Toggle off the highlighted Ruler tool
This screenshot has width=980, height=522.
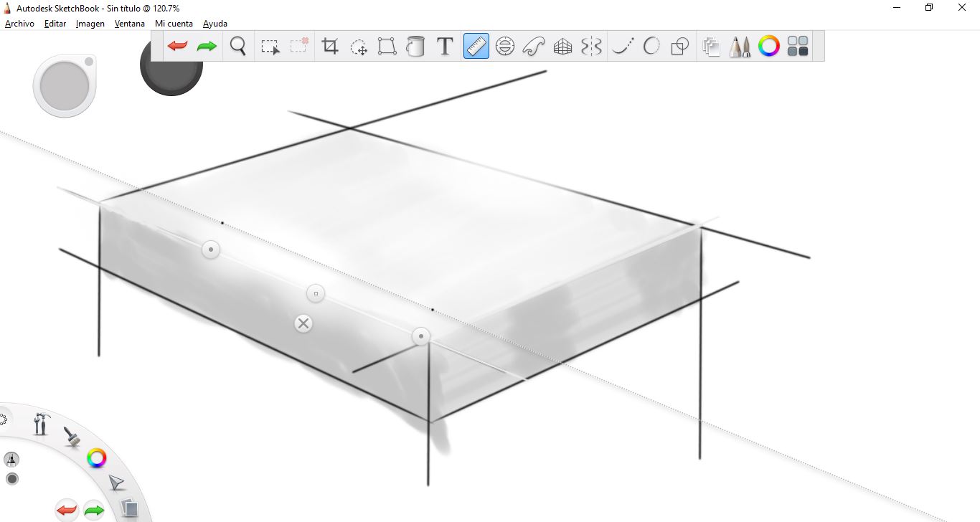point(476,47)
